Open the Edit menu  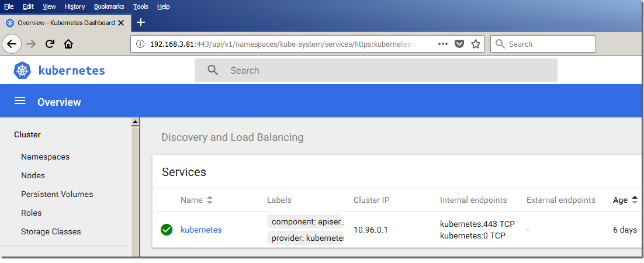[28, 6]
